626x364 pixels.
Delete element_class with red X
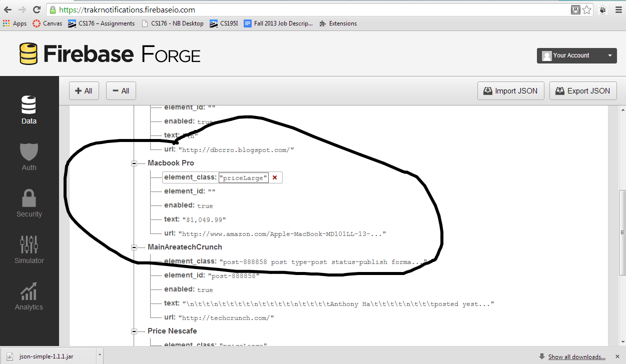tap(275, 177)
